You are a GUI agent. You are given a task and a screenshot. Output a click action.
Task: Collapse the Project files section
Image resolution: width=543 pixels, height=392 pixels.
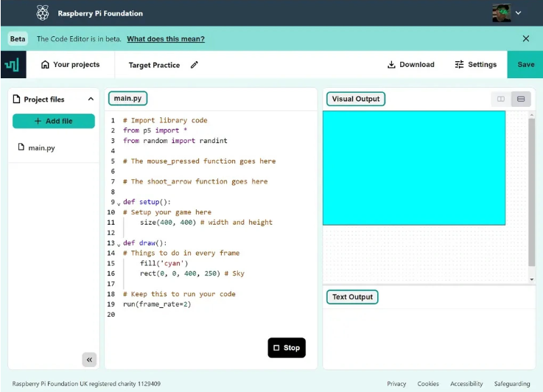tap(91, 99)
